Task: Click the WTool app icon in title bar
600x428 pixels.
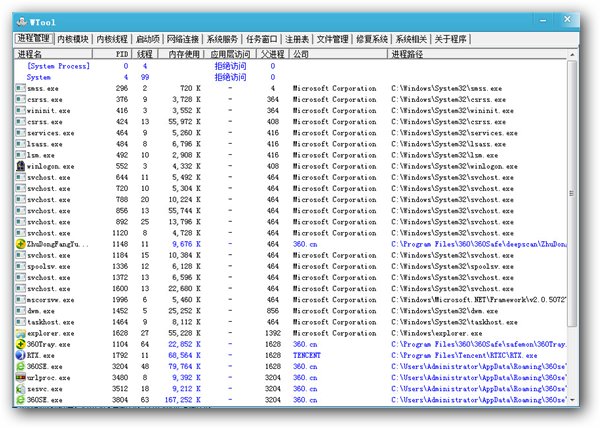Action: [x=21, y=22]
